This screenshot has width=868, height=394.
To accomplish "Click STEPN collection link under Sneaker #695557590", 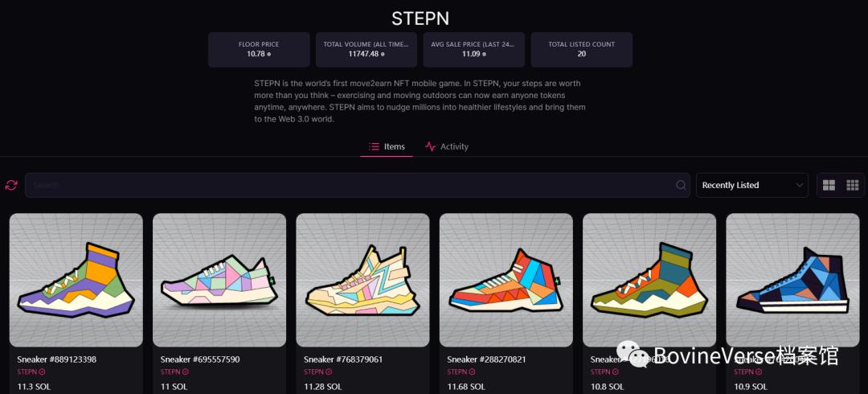I will pos(170,371).
